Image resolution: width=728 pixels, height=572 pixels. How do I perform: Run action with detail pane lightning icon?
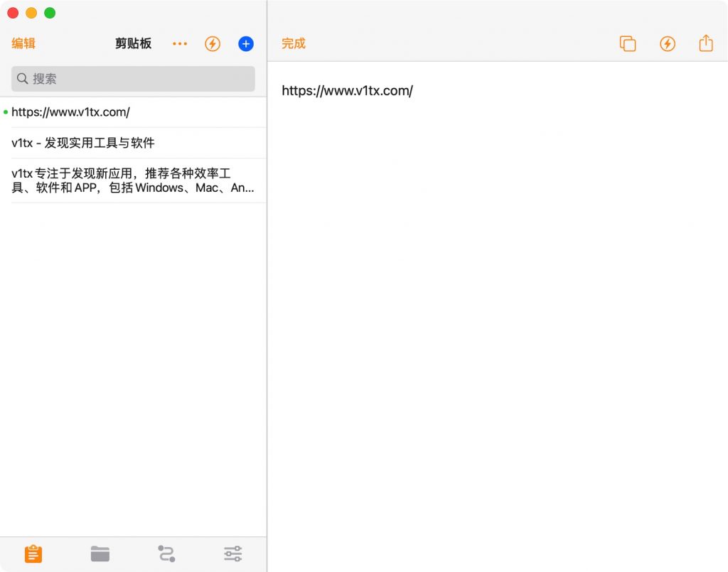point(668,43)
